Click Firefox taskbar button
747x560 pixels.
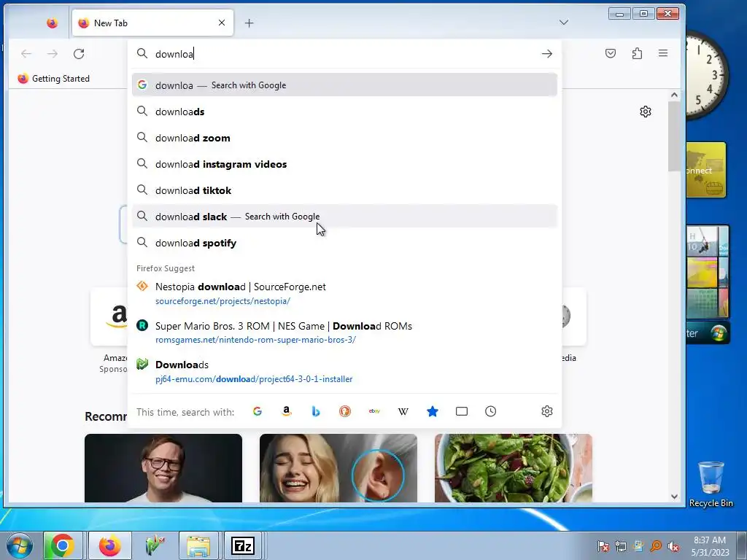pyautogui.click(x=109, y=545)
